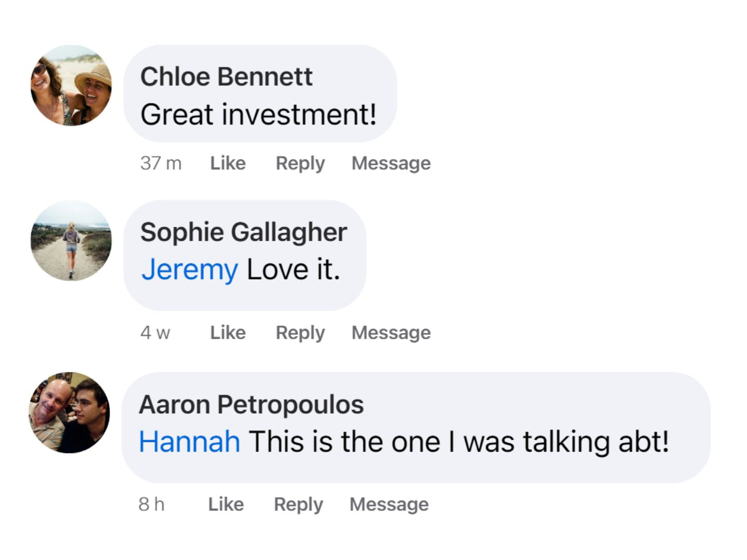Open the tagged Jeremy mention
The height and width of the screenshot is (560, 747).
coord(189,270)
